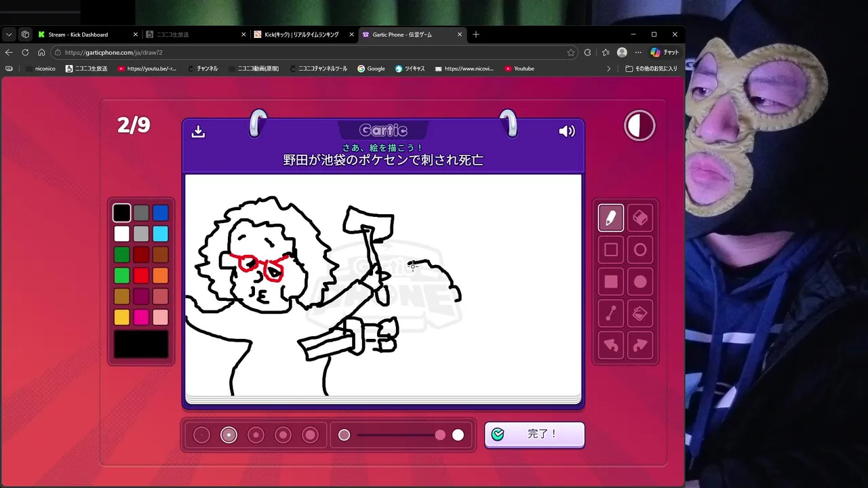
Task: Choose the filled circle tool
Action: click(640, 282)
